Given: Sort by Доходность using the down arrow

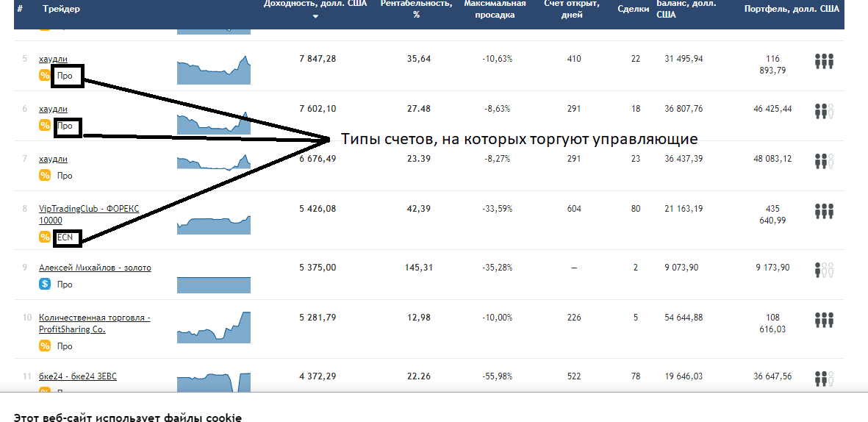Looking at the screenshot, I should pos(315,17).
